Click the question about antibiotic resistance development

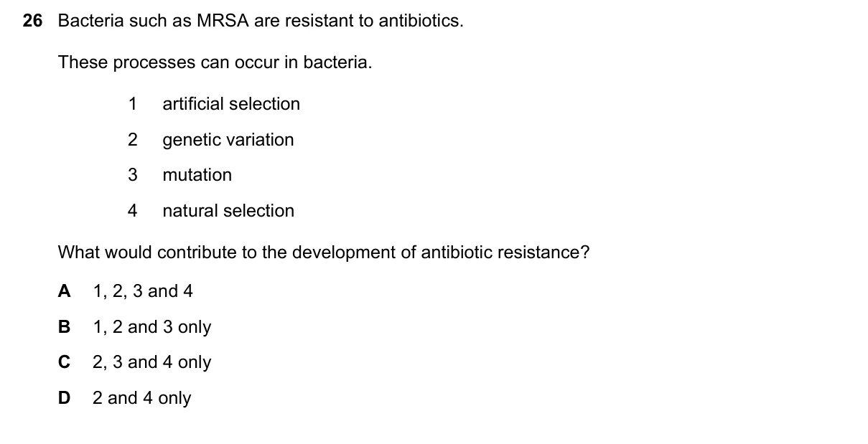[323, 253]
